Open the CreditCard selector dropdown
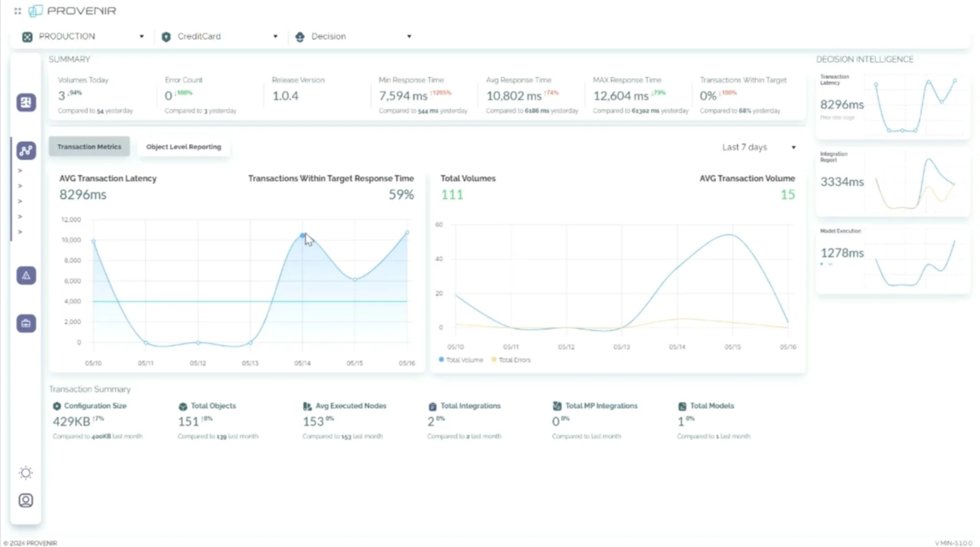The width and height of the screenshot is (980, 547). coord(220,36)
